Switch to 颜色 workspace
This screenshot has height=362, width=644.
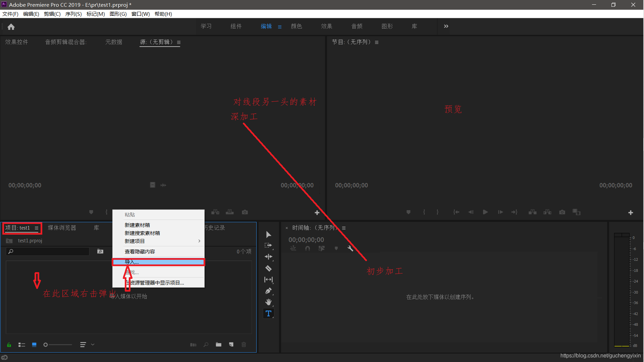pos(297,26)
